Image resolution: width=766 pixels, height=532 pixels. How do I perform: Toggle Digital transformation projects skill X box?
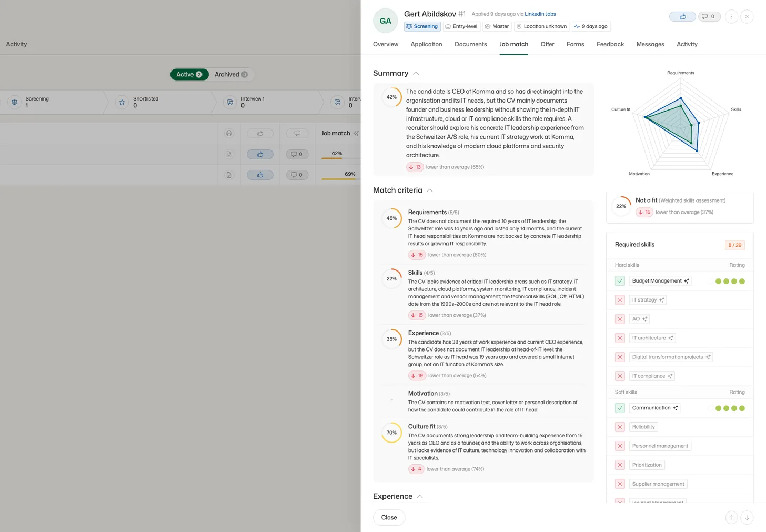click(620, 357)
